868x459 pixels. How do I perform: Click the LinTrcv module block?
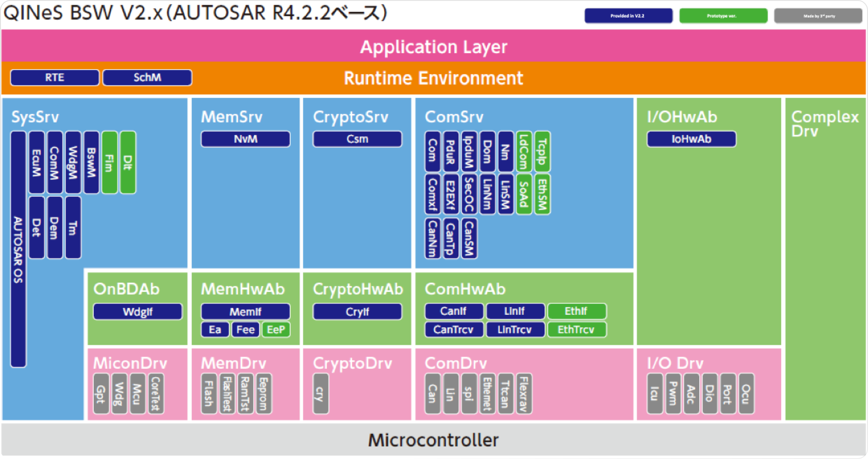click(515, 330)
